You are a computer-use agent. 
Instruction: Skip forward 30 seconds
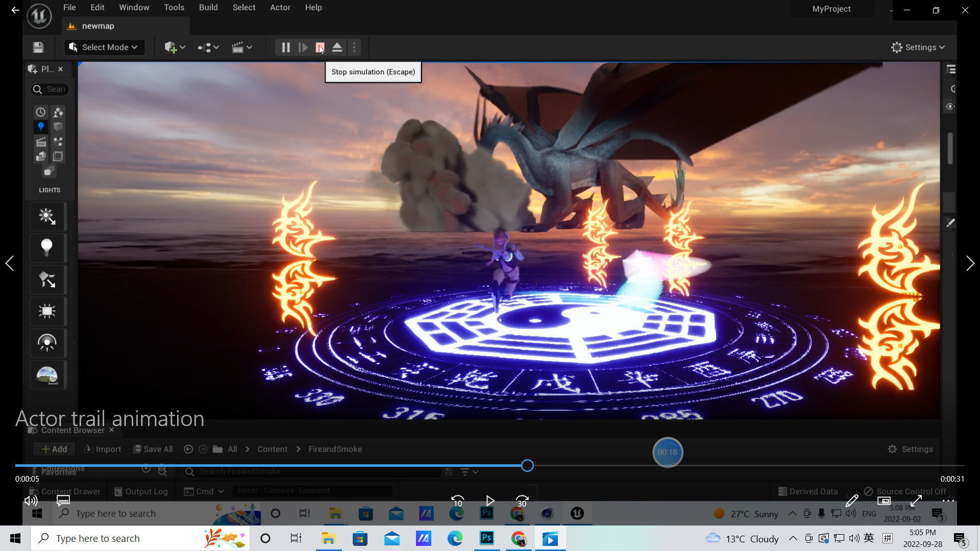(522, 501)
